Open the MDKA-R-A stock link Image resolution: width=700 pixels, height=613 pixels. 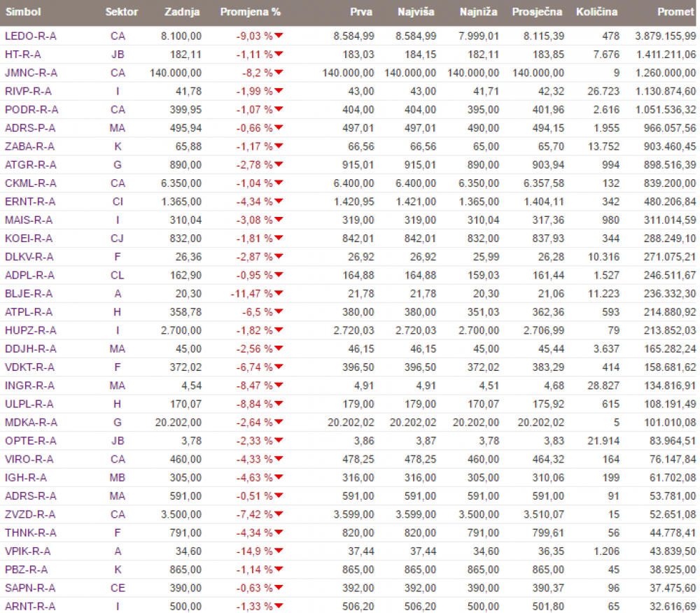(31, 423)
